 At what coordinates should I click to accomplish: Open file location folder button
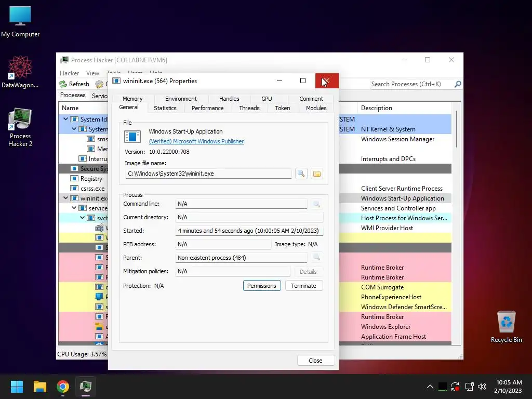[x=316, y=174]
